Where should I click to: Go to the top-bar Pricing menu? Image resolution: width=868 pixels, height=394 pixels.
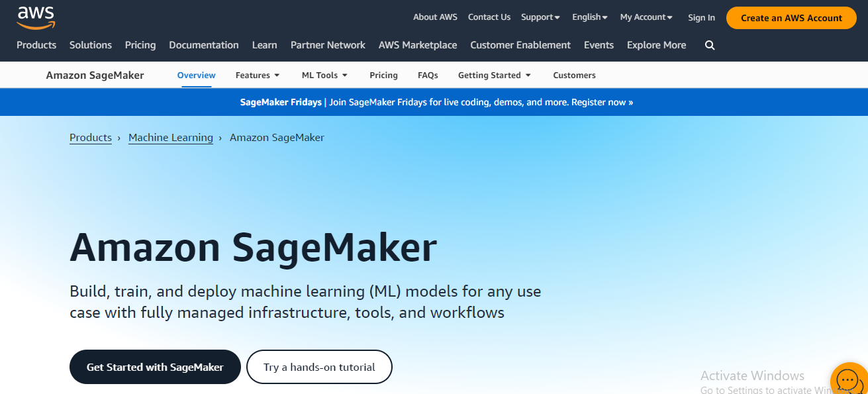click(x=140, y=45)
